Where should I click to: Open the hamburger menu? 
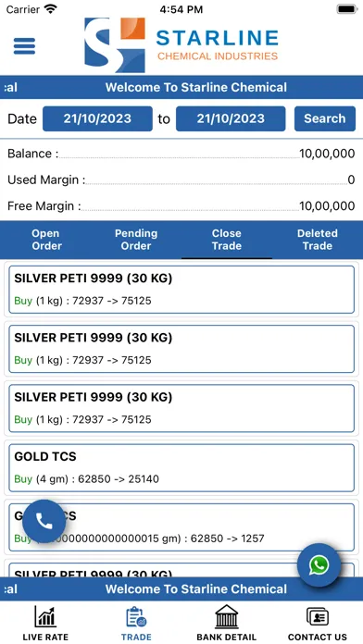tap(24, 45)
